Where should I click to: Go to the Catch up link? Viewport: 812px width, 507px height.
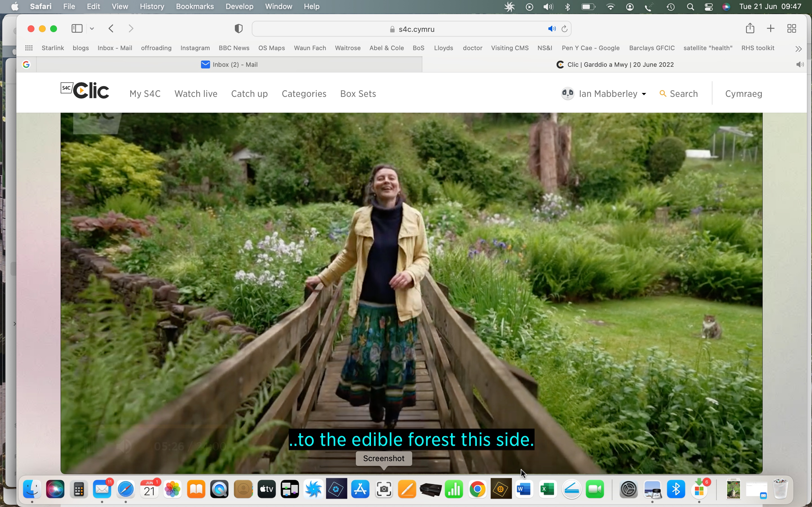(x=249, y=94)
